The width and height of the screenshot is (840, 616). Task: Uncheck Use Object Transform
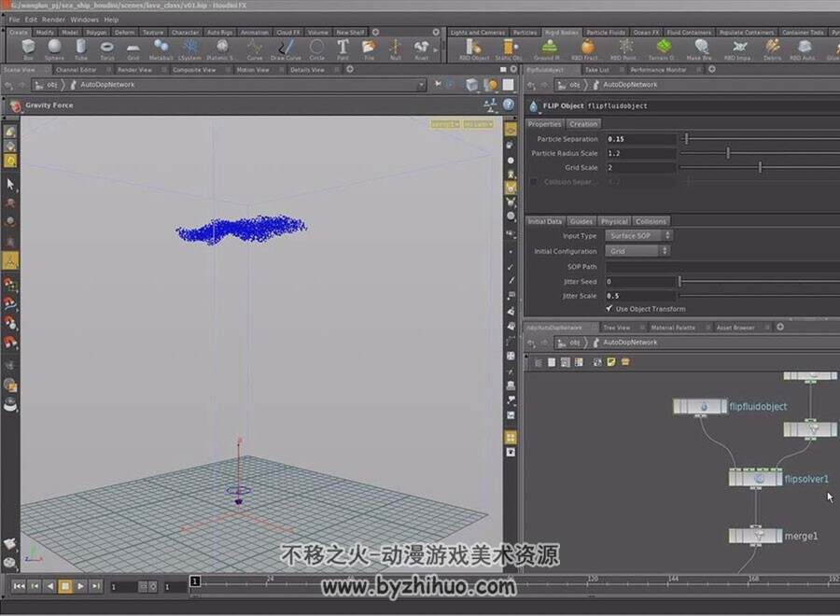(609, 309)
